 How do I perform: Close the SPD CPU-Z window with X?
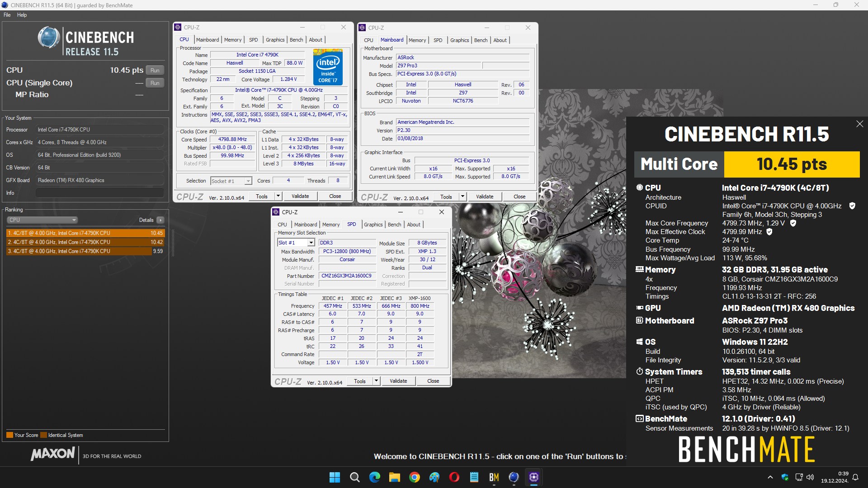(442, 212)
